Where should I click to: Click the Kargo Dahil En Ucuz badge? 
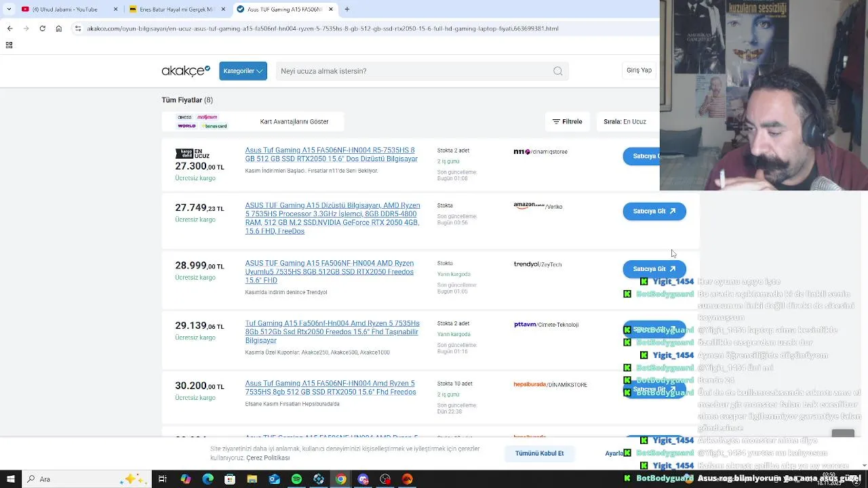(x=193, y=154)
